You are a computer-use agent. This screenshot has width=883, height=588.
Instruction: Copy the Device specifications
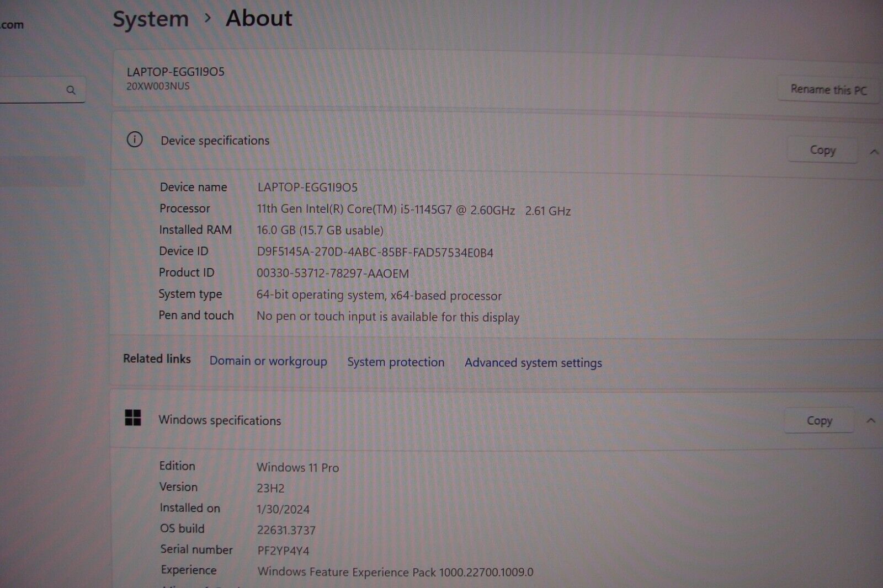pyautogui.click(x=822, y=150)
